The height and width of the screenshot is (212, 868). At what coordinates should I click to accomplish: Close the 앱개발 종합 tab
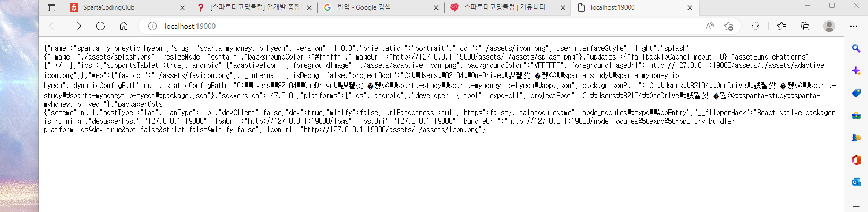point(309,7)
